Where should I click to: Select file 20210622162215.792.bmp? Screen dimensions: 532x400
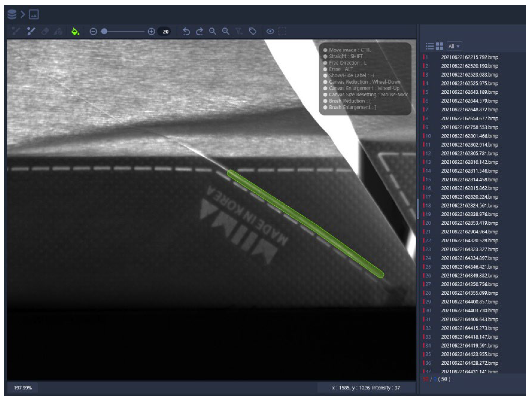469,57
